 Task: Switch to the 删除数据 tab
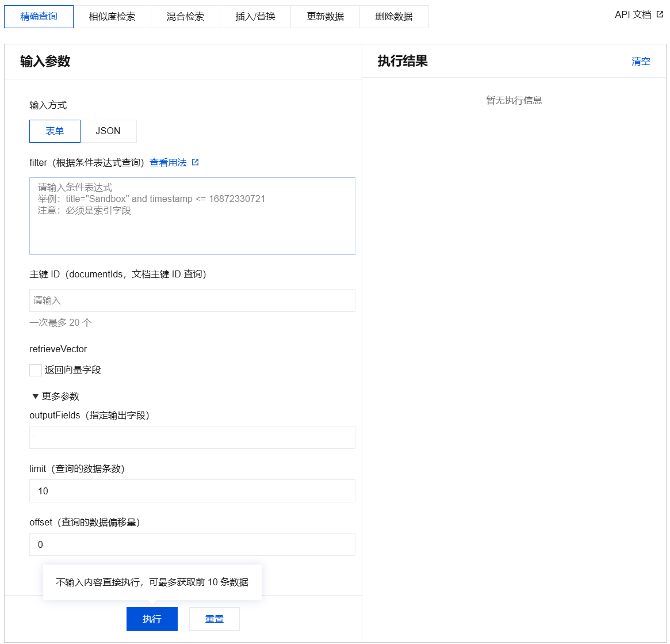(x=394, y=17)
